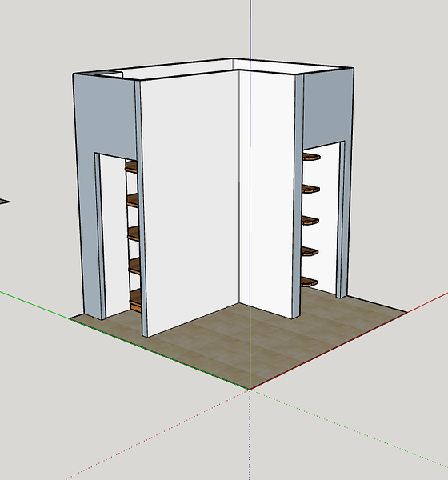
Task: Select the topmost rounded shelf on the right side
Action: [311, 157]
